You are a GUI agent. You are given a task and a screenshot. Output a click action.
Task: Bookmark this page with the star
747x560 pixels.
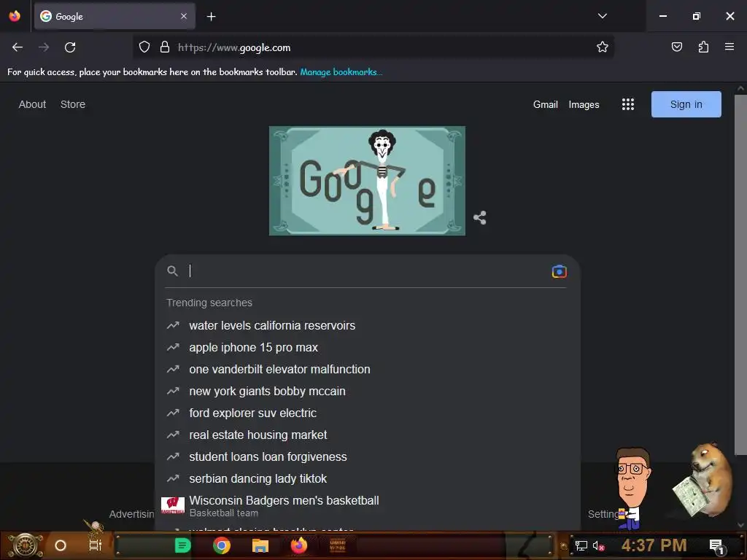point(602,47)
